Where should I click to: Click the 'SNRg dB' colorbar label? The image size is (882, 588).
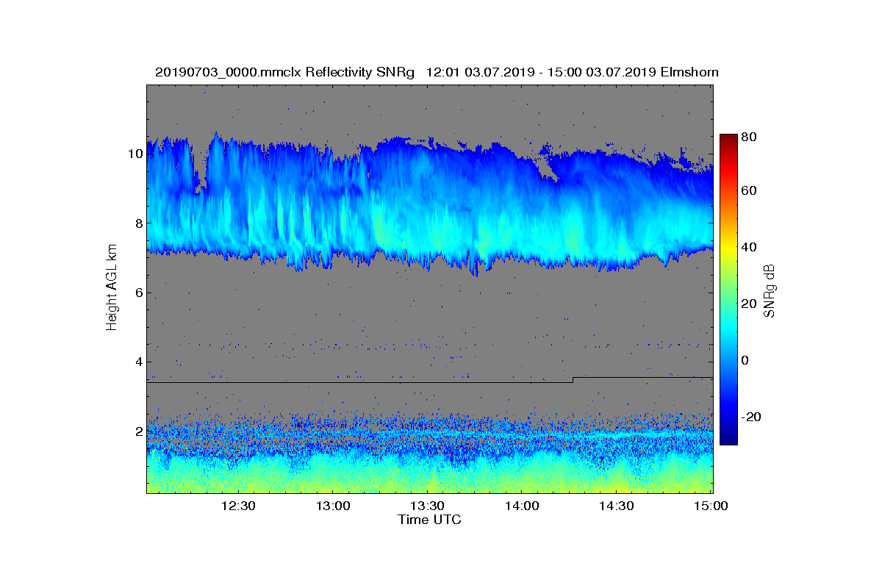click(770, 290)
